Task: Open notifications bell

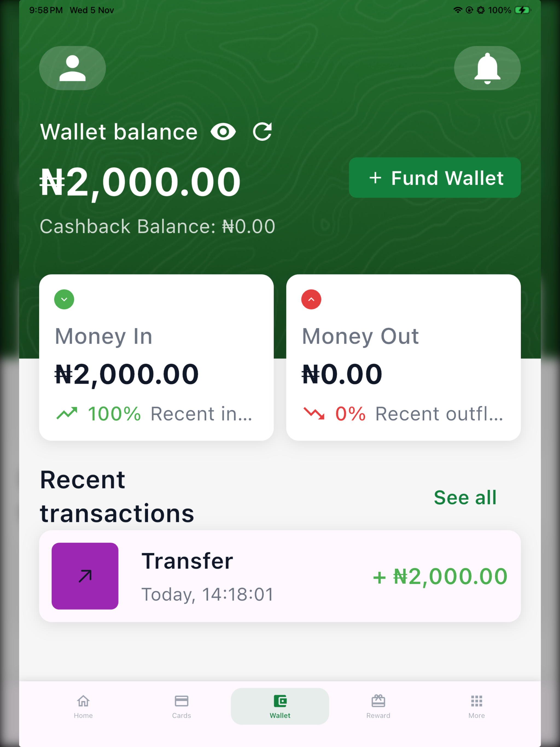Action: (487, 68)
